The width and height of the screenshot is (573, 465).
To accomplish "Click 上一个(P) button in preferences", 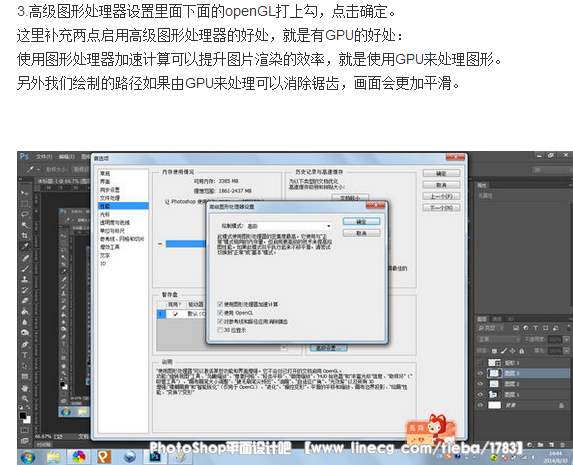I will (x=441, y=196).
